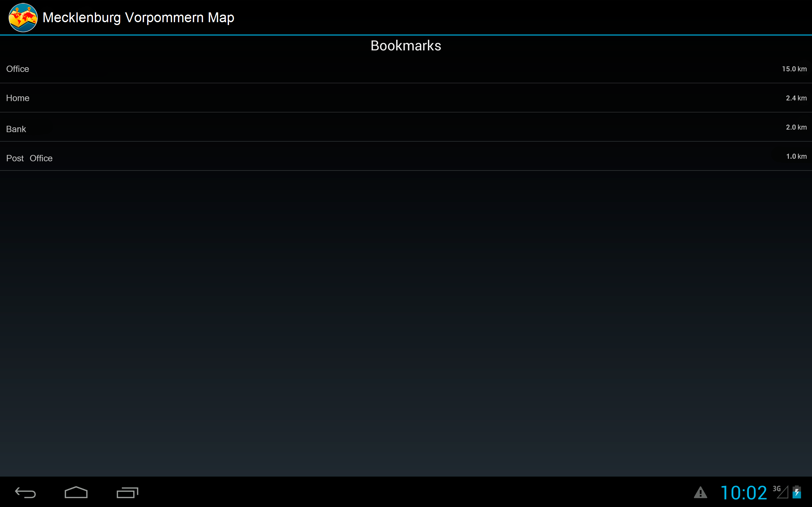The image size is (812, 507).
Task: Tap the battery charging status icon
Action: tap(797, 492)
